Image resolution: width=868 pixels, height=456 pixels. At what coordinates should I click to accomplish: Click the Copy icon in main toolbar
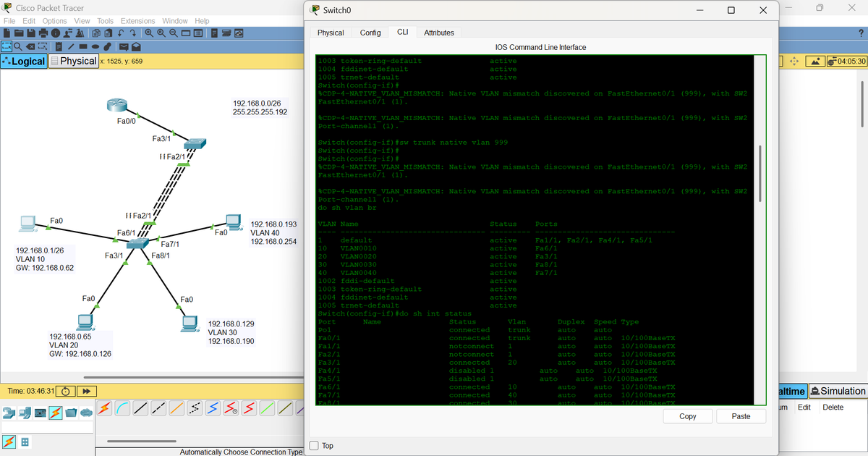(x=96, y=33)
